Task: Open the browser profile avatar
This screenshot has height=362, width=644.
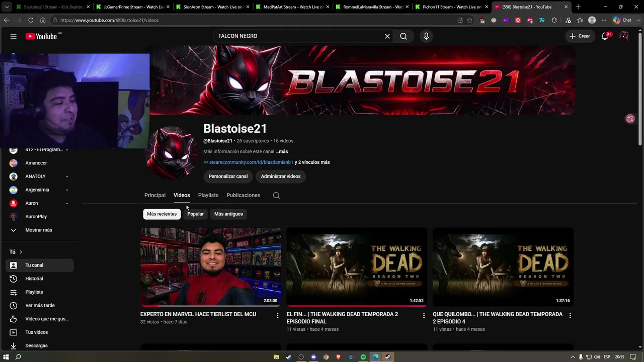Action: (592, 20)
